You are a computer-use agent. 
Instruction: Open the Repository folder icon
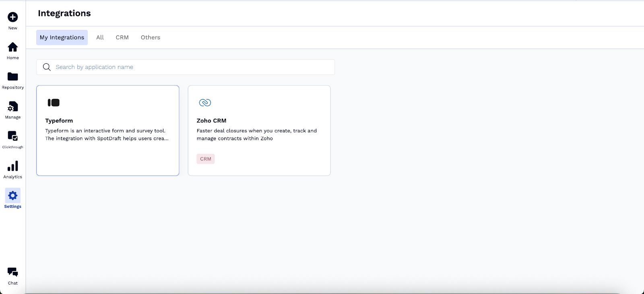[x=13, y=77]
